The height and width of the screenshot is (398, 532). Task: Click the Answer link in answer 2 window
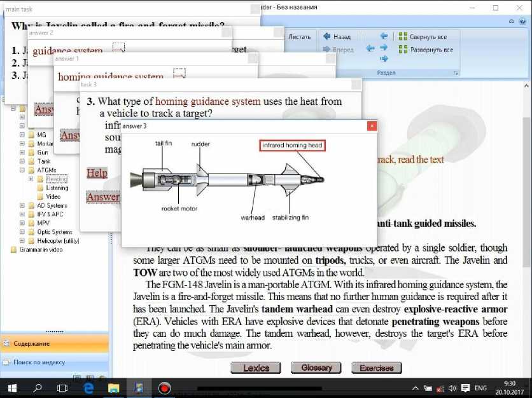44,109
